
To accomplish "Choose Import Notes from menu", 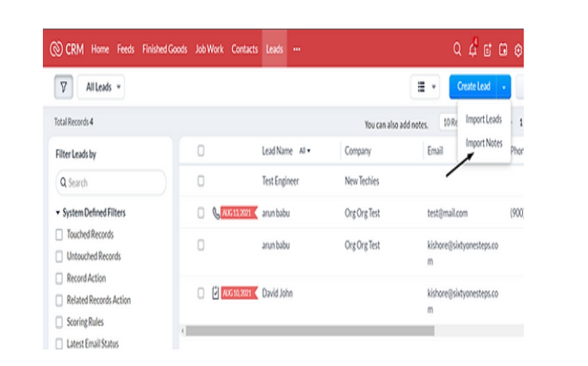I will click(484, 143).
